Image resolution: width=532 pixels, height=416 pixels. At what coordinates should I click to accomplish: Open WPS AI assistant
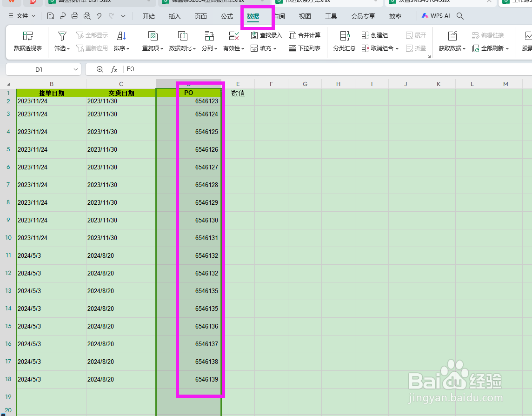tap(436, 16)
